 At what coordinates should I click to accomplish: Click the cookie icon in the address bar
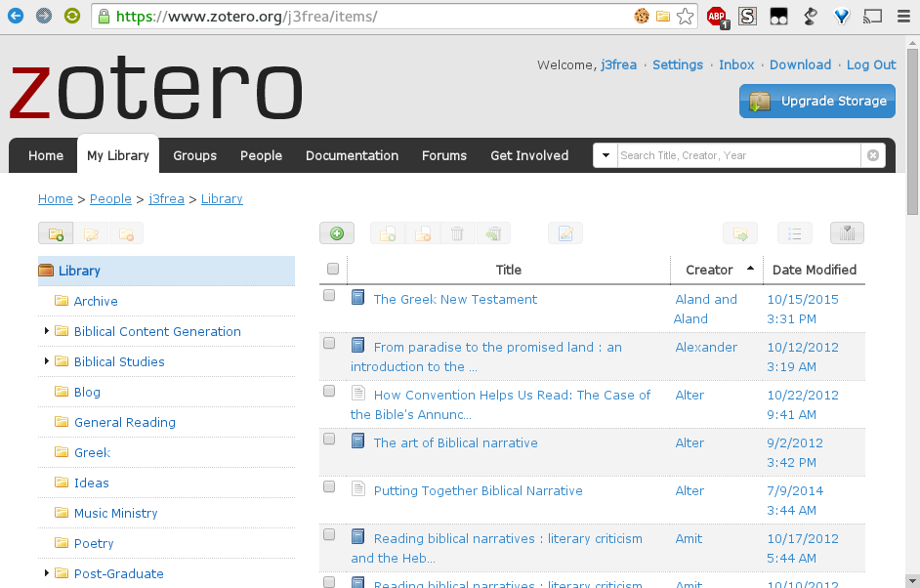tap(642, 16)
